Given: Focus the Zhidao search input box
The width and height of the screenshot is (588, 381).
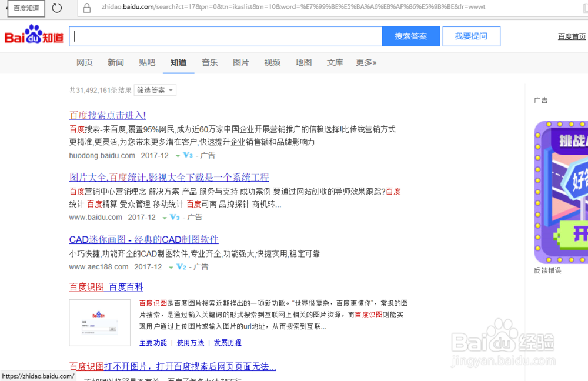Looking at the screenshot, I should [x=226, y=36].
